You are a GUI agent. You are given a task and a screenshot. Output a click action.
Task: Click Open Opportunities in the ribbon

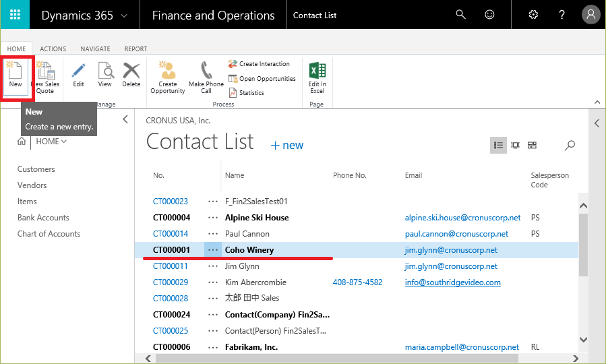click(x=262, y=78)
